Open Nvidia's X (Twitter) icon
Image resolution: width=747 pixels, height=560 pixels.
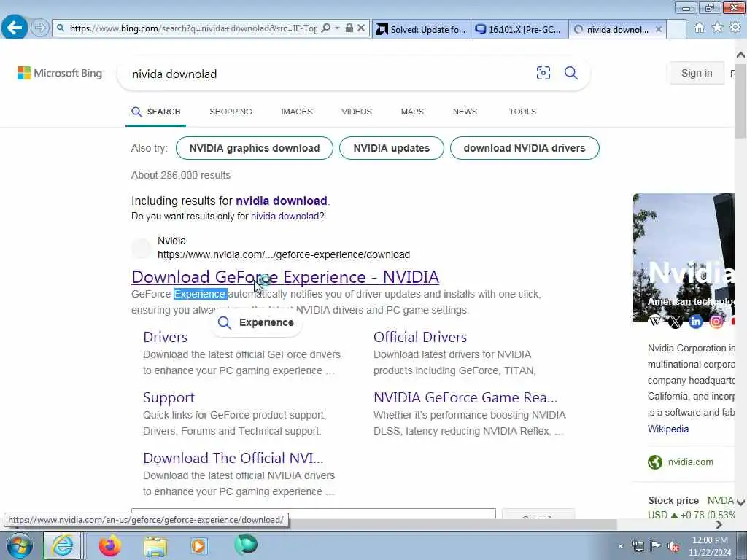(675, 322)
